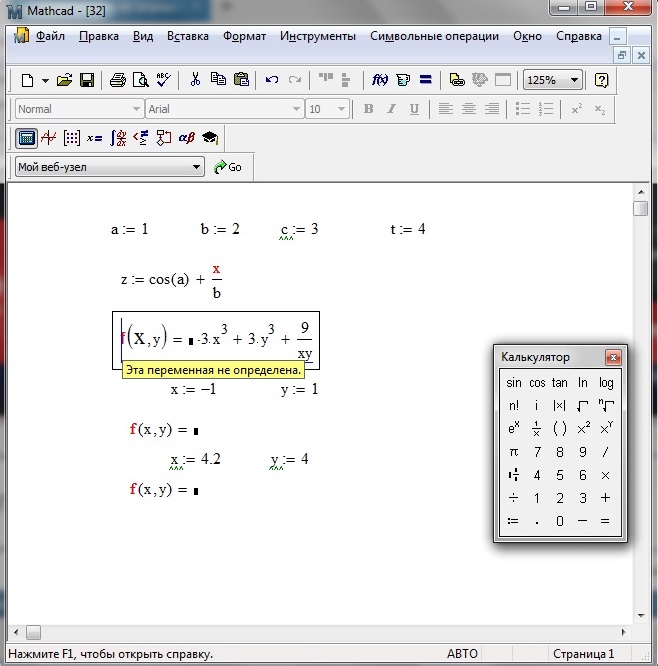Create a new worksheet with New icon

[x=28, y=80]
